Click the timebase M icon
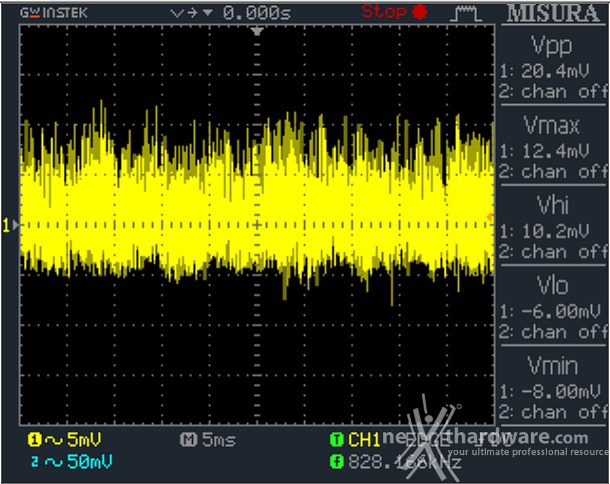610x484 pixels. 188,440
